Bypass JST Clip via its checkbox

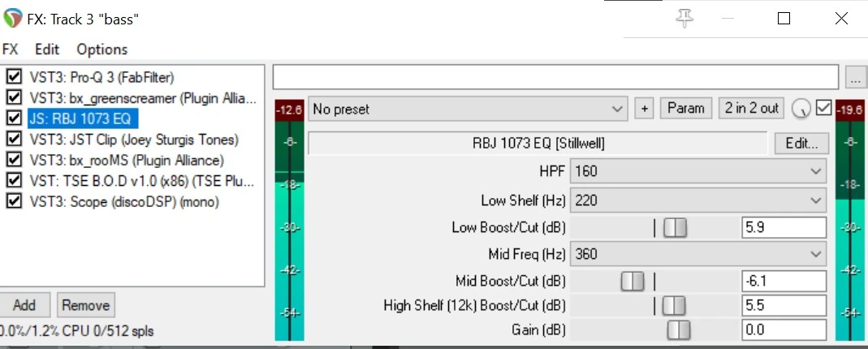coord(13,139)
